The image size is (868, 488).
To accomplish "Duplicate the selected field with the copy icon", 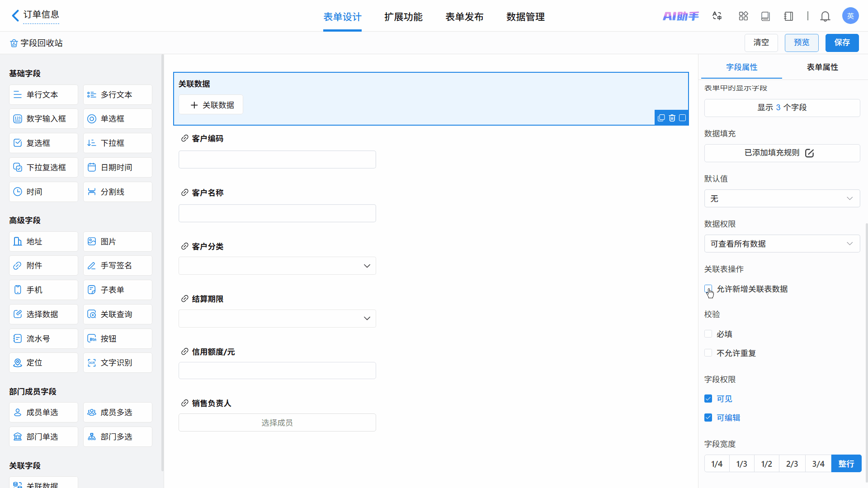I will tap(661, 118).
